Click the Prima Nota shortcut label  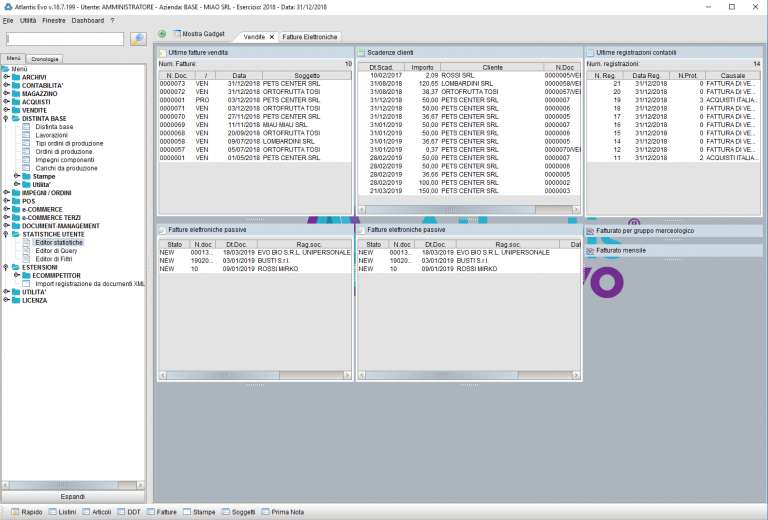click(x=288, y=512)
